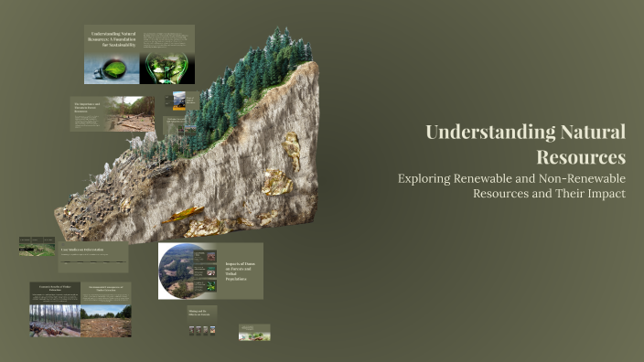Click the circular aerial forest photo
Viewport: 644px width, 362px height.
click(x=181, y=271)
